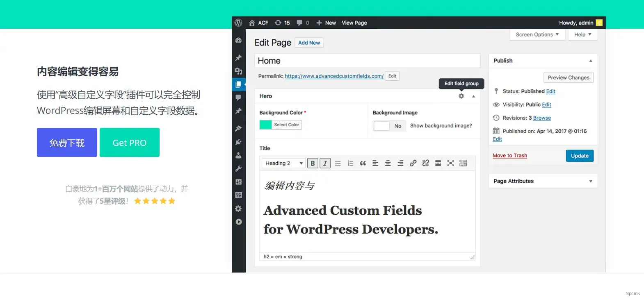Click the remove link broken-chain icon

point(425,163)
